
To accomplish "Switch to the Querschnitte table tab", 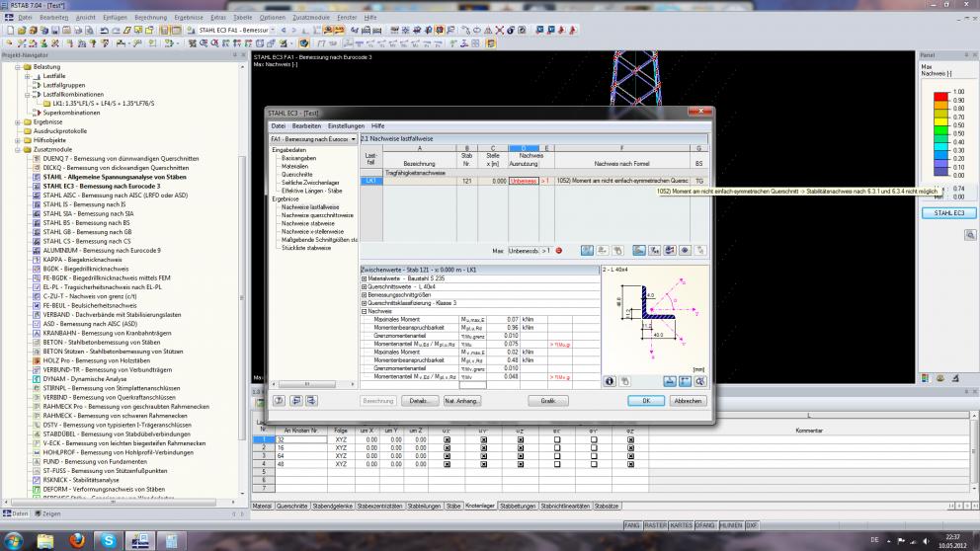I will click(291, 506).
